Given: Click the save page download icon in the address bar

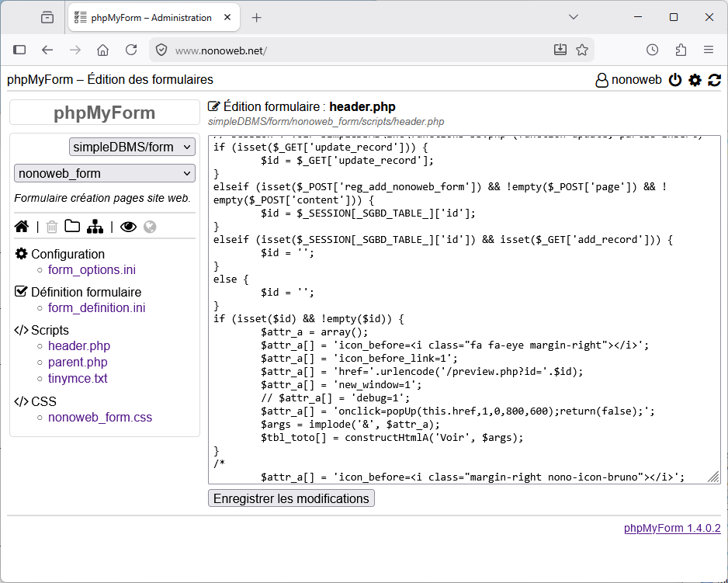Looking at the screenshot, I should coord(560,50).
